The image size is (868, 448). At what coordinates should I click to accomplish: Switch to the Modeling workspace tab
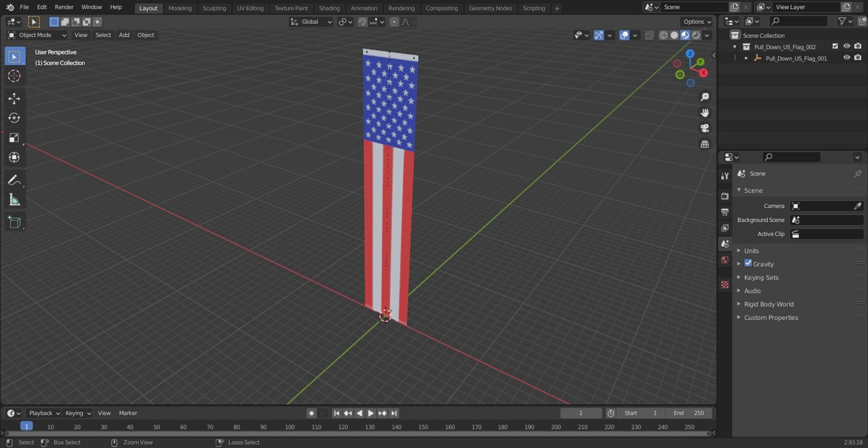click(x=180, y=8)
